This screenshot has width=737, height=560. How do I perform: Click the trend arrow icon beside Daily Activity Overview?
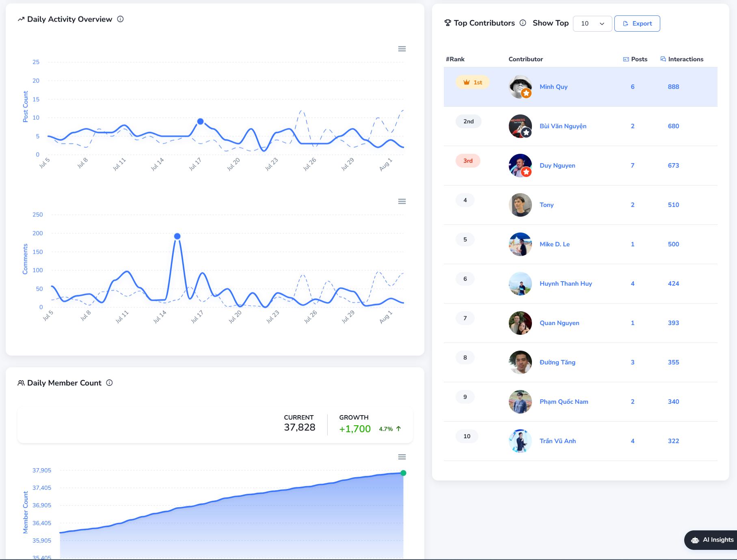click(21, 19)
